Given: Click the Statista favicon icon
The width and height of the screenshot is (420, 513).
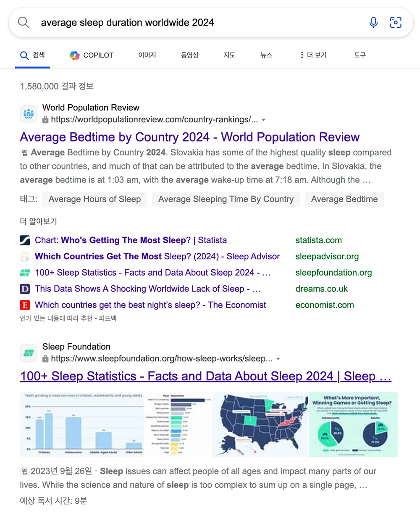Looking at the screenshot, I should [x=25, y=240].
